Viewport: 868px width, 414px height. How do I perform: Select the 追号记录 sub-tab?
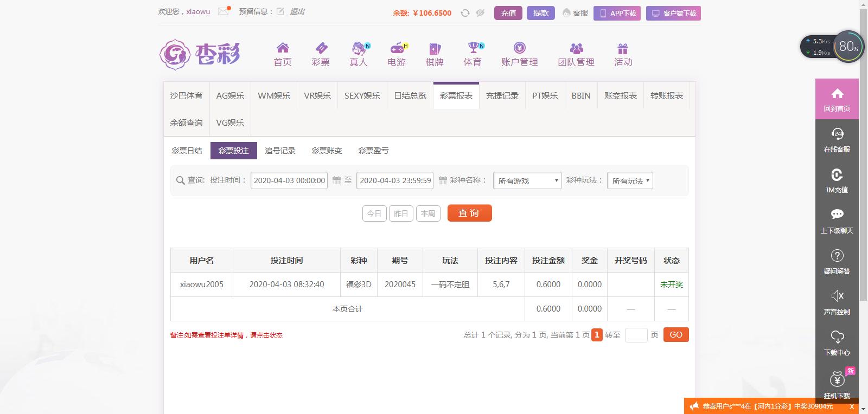[280, 151]
